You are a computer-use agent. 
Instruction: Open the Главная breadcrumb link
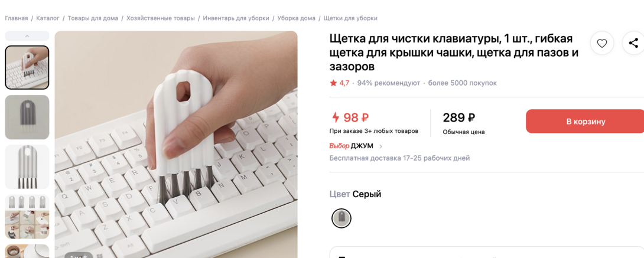tap(17, 18)
